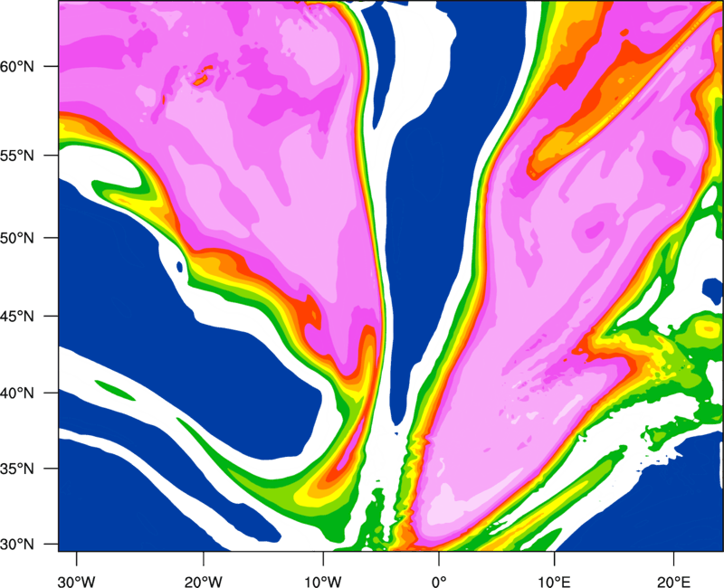Click the 60°N latitude label
The image size is (724, 588).
(17, 66)
